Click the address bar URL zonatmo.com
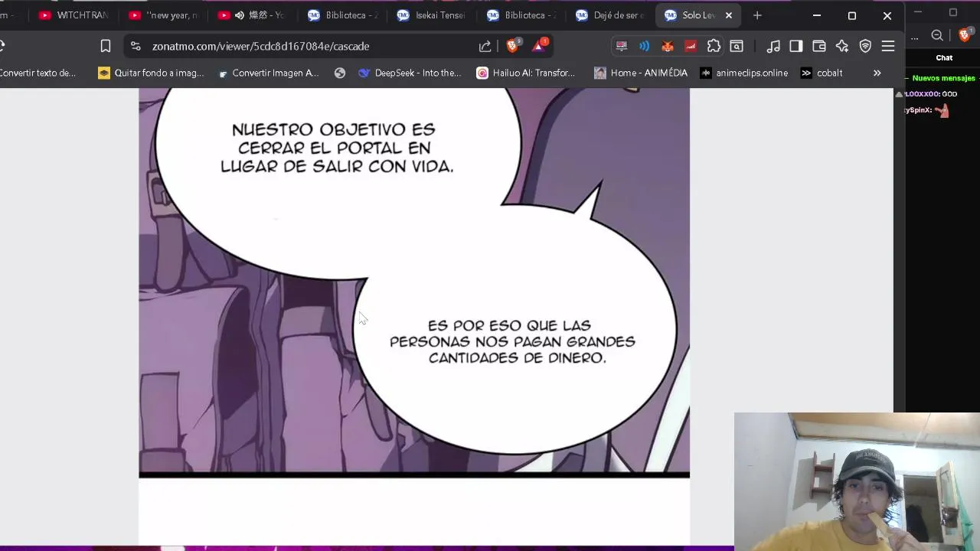This screenshot has height=551, width=980. tap(260, 46)
